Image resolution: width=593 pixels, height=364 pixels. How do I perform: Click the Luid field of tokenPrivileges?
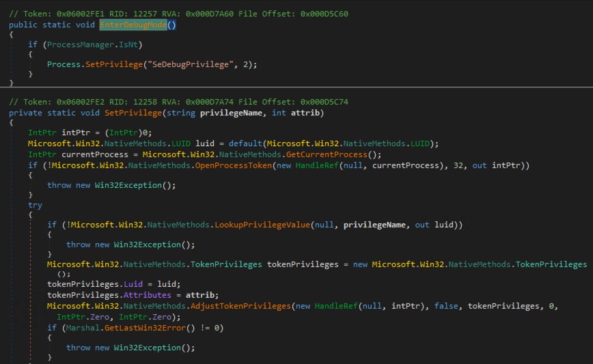133,284
